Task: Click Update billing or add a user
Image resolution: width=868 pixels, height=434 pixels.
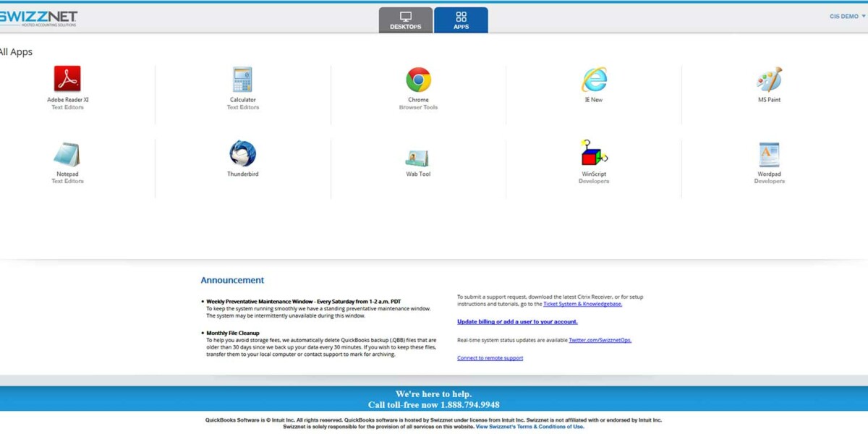Action: point(516,321)
